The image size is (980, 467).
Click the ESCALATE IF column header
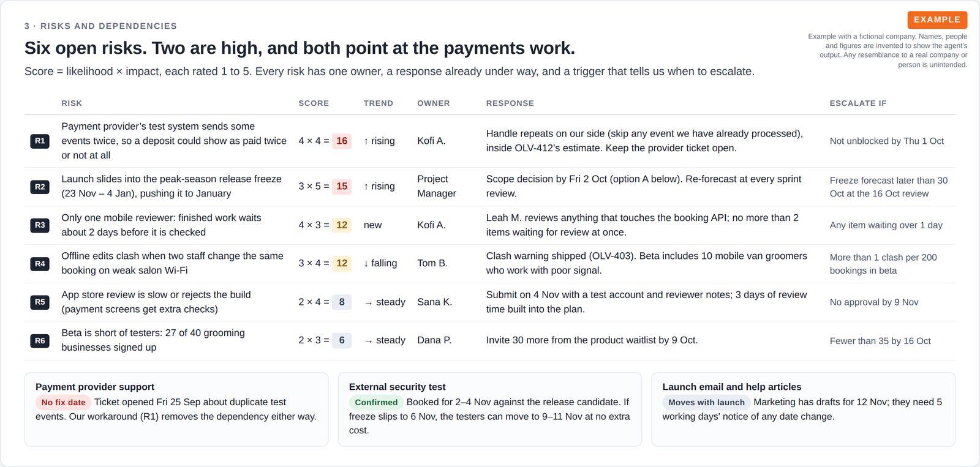pos(858,103)
